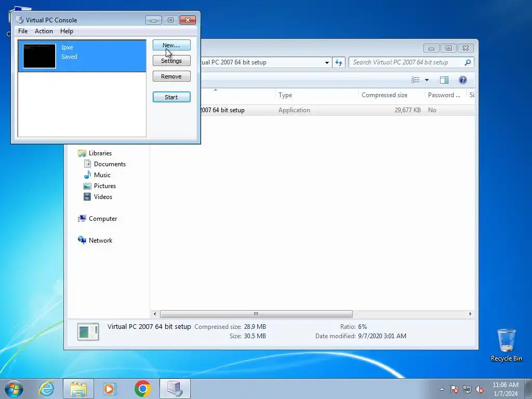
Task: Click the Computer icon in navigation pane
Action: click(x=82, y=219)
